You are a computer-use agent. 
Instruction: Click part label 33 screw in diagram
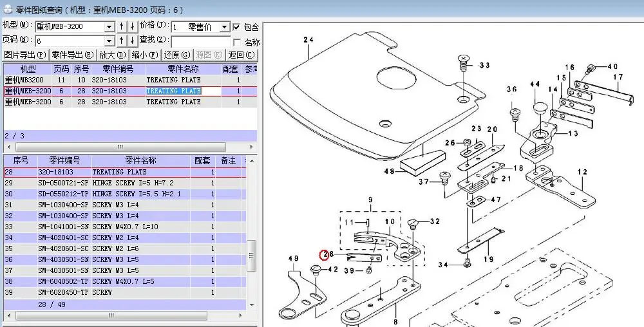(x=485, y=65)
